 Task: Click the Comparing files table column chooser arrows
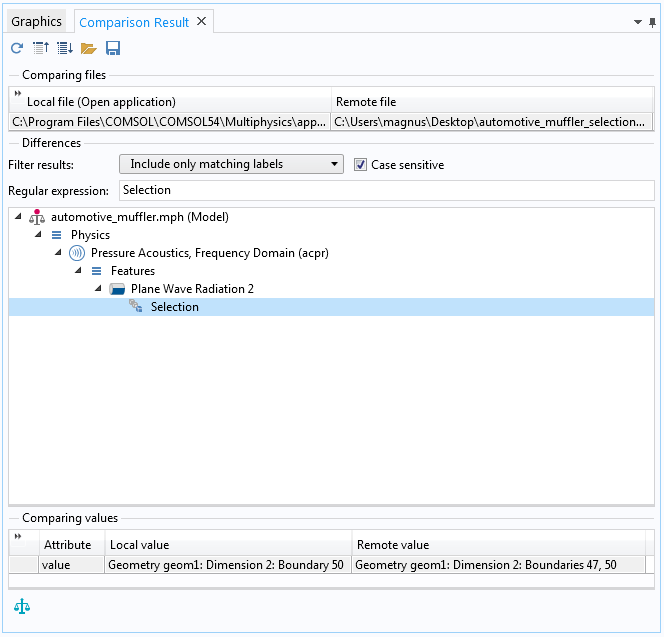coord(17,93)
